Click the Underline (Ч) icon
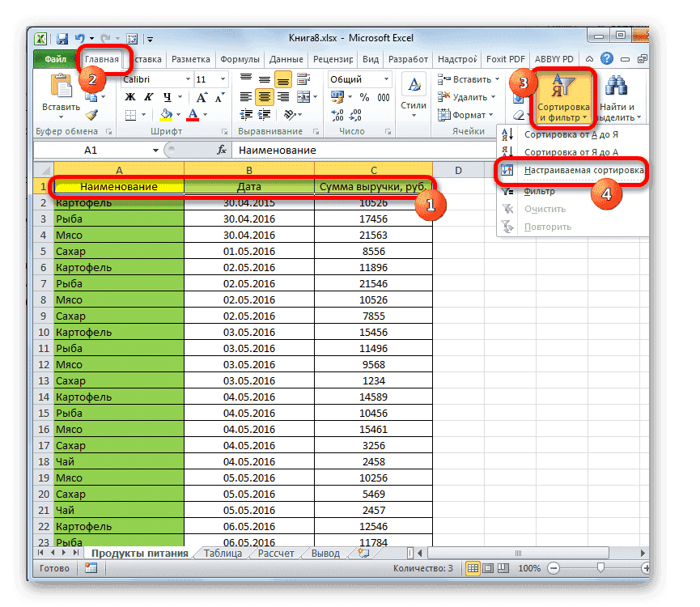The width and height of the screenshot is (700, 607). [x=168, y=96]
